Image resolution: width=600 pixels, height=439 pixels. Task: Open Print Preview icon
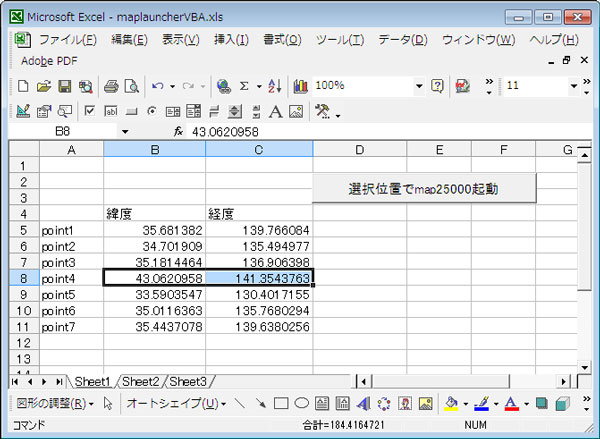pyautogui.click(x=132, y=86)
